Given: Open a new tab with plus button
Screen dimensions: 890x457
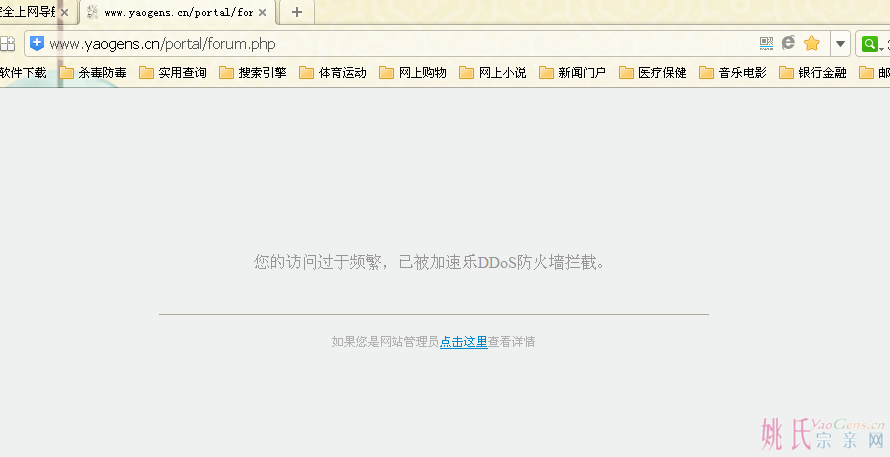Looking at the screenshot, I should pos(296,12).
